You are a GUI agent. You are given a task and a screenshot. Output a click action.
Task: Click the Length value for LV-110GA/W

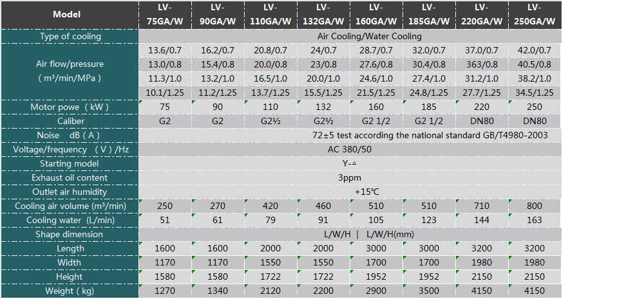tap(270, 249)
